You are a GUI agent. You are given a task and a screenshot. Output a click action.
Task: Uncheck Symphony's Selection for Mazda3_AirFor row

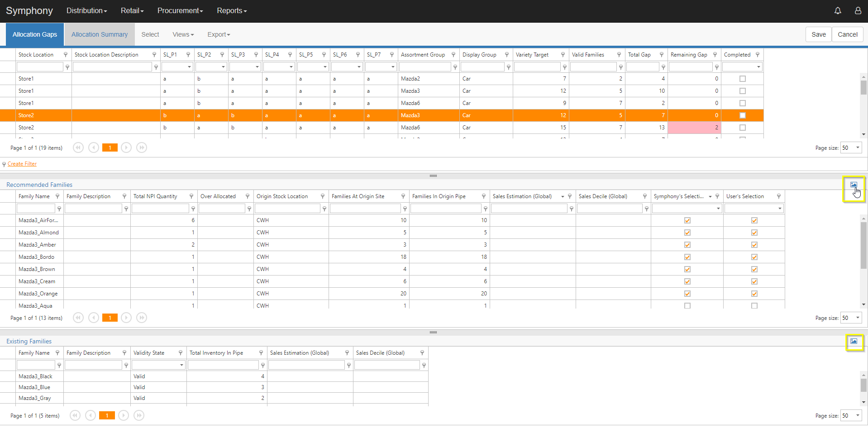(x=687, y=220)
